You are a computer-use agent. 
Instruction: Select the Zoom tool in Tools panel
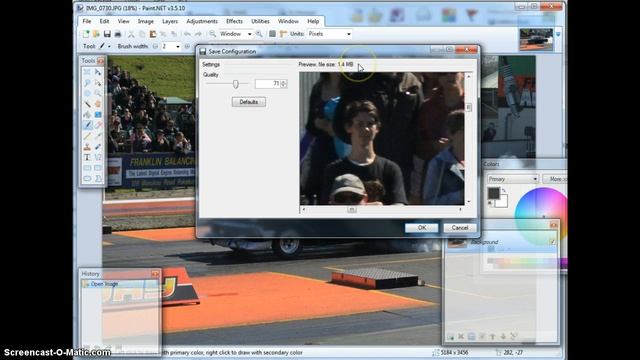[x=98, y=93]
